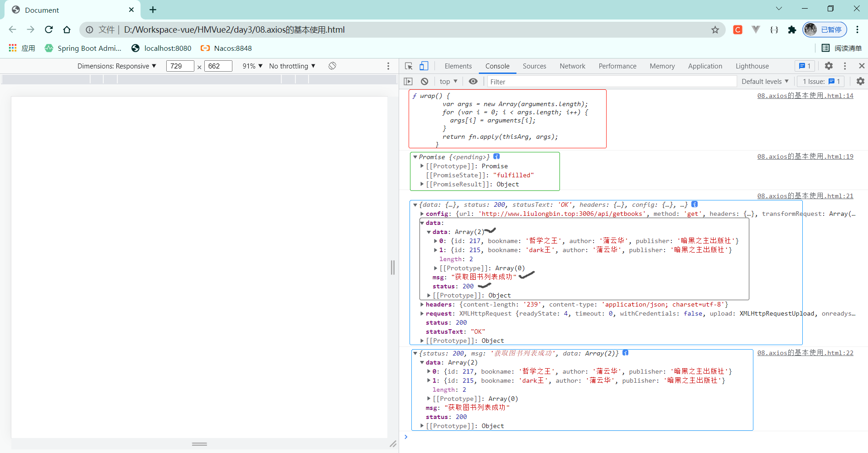
Task: Show the console sidebar panel
Action: point(408,82)
